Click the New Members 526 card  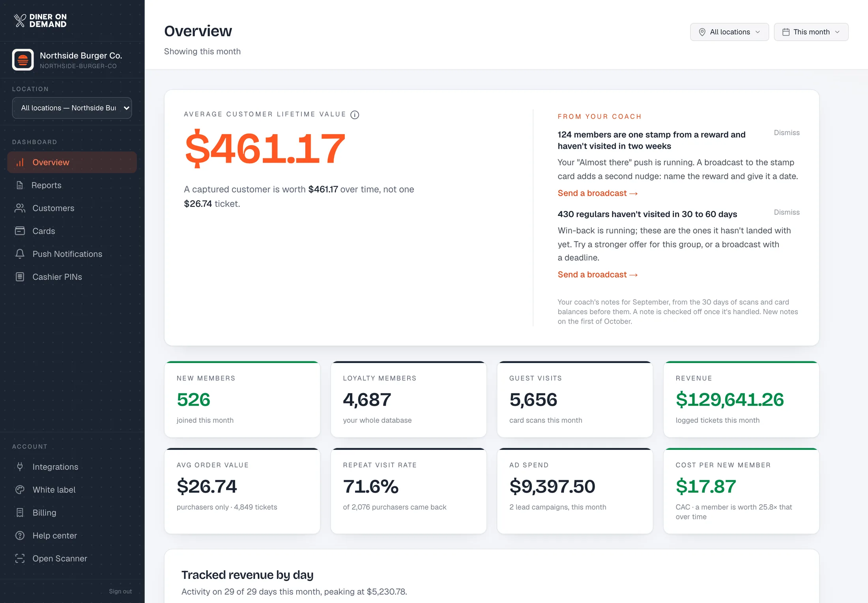pos(242,399)
